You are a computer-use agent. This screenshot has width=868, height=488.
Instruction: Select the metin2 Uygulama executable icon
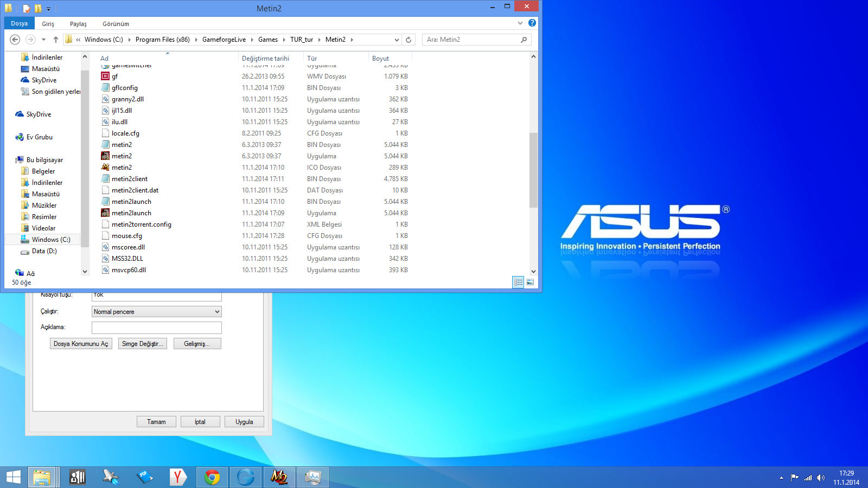pyautogui.click(x=105, y=156)
